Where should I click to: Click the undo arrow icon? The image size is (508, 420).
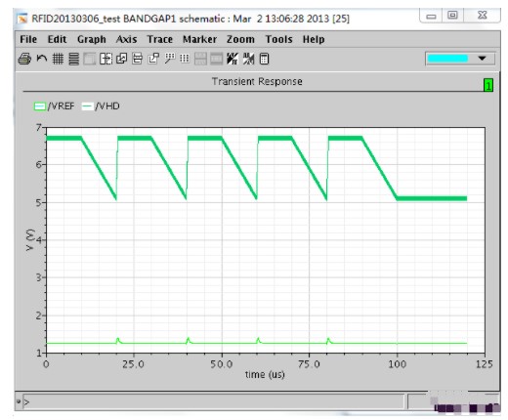point(42,59)
